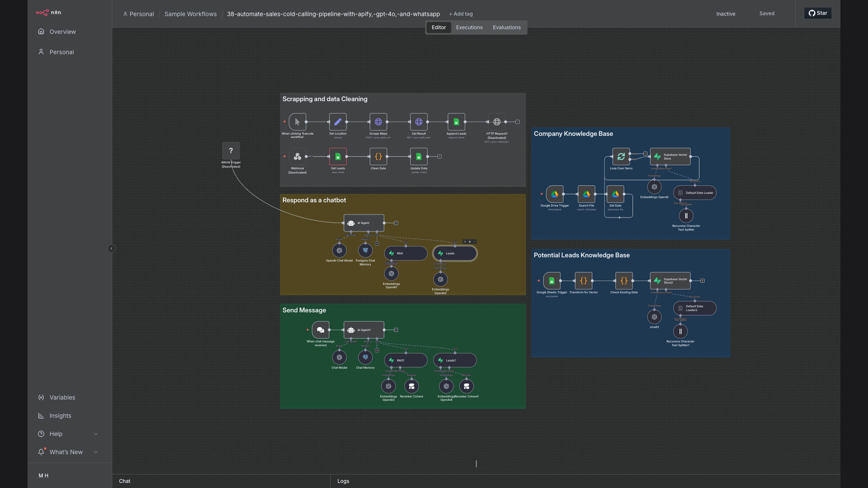Image resolution: width=868 pixels, height=488 pixels.
Task: Select the Get Leads sheet node
Action: tap(338, 157)
